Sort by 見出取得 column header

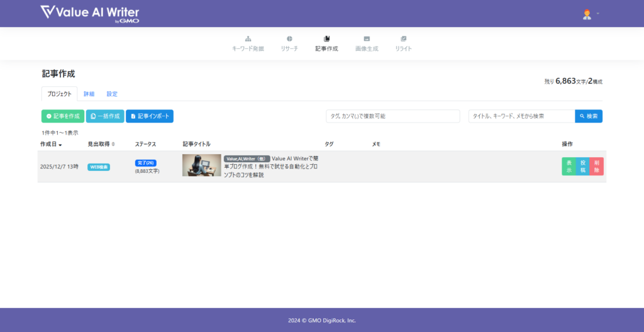[x=101, y=144]
